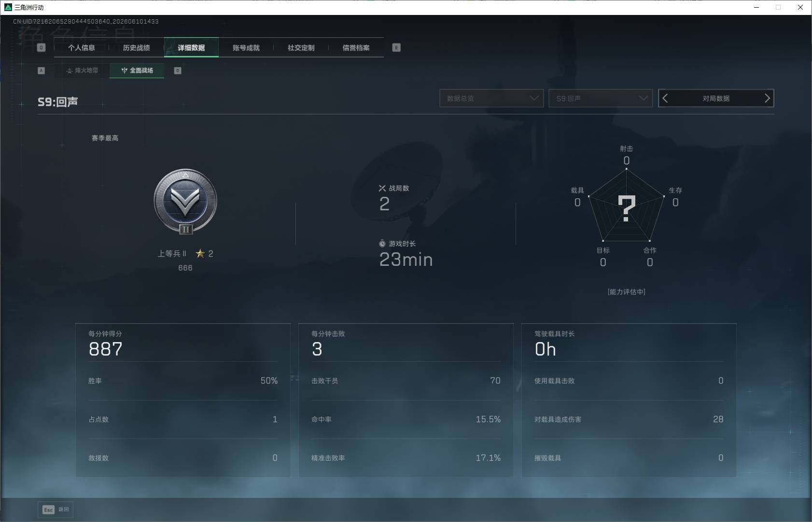Close the 三角洲行动 window
The image size is (812, 522).
tap(800, 7)
